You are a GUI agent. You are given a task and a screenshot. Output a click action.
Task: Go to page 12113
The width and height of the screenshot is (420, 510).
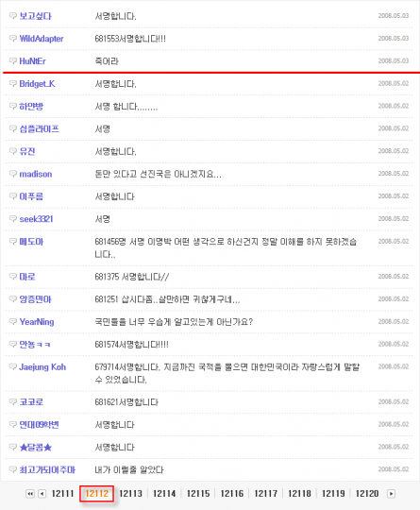point(130,494)
